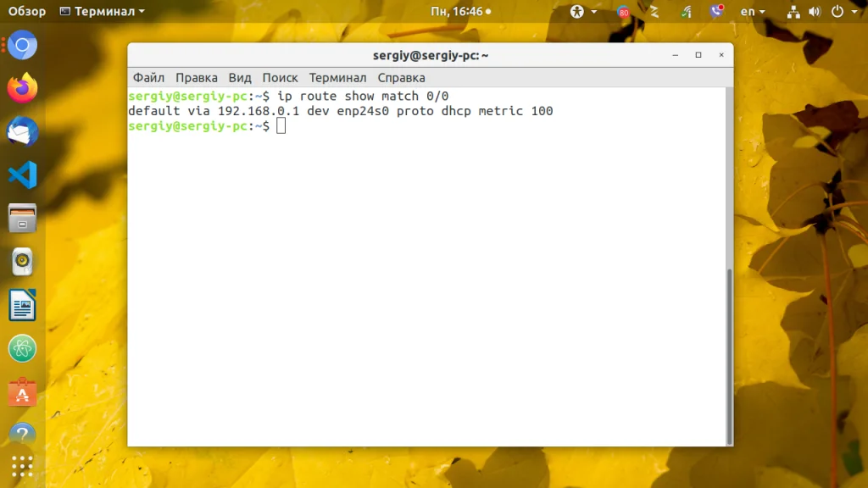Click the green signal tray icon
This screenshot has width=868, height=488.
pyautogui.click(x=686, y=12)
